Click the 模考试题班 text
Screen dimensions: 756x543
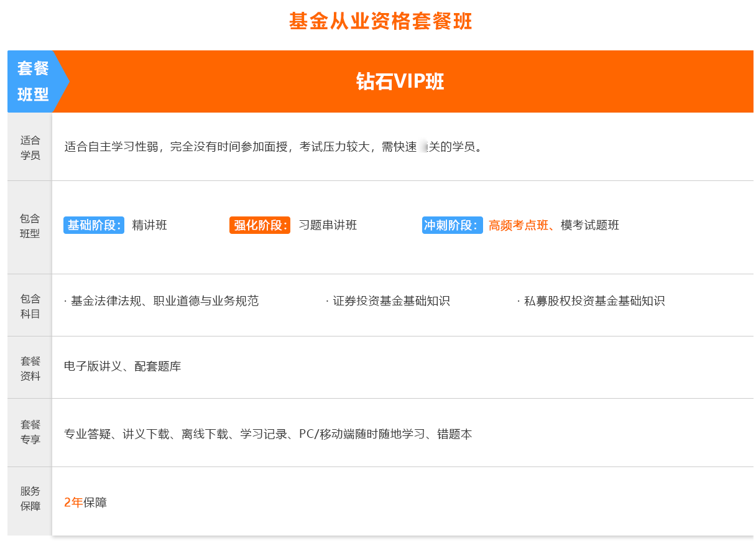coord(590,225)
